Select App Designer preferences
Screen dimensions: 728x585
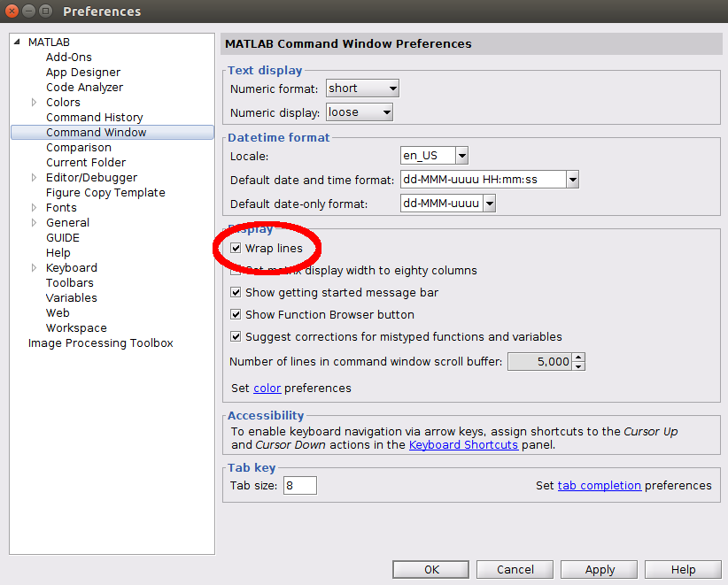click(x=83, y=73)
